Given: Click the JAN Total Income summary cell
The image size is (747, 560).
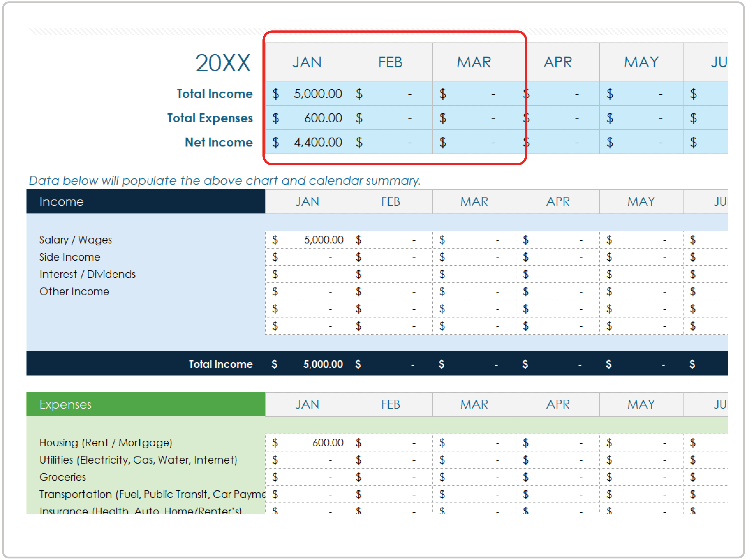Looking at the screenshot, I should tap(307, 93).
